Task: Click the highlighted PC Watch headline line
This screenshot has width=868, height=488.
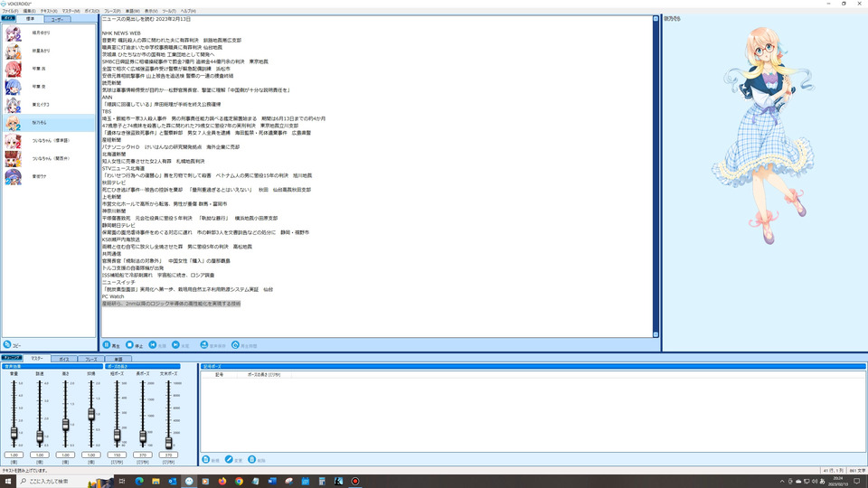Action: pyautogui.click(x=171, y=304)
